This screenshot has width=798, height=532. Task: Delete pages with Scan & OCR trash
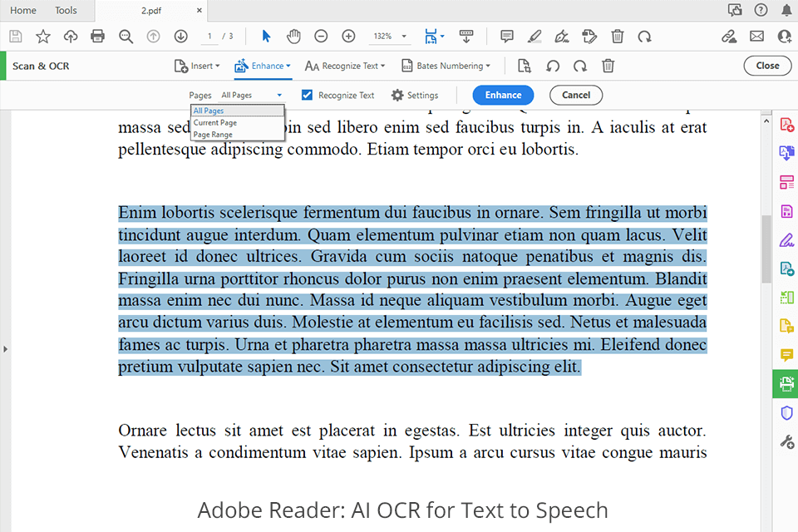click(x=608, y=66)
